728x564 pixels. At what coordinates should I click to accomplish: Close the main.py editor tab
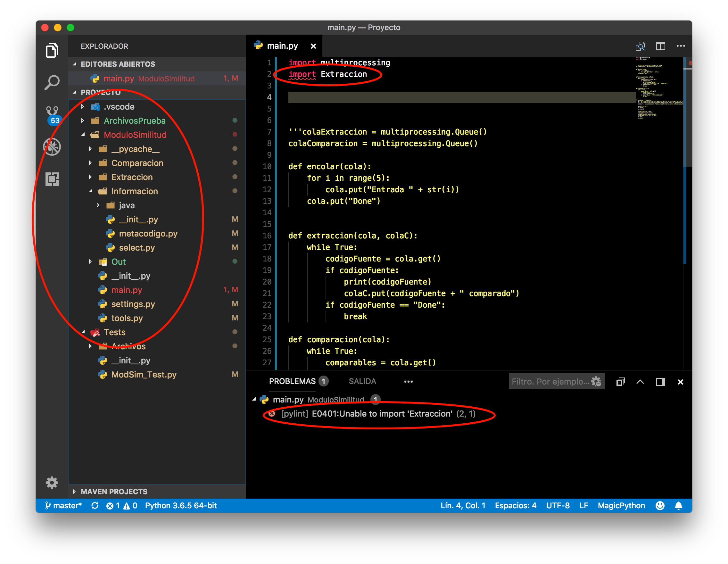click(x=313, y=46)
